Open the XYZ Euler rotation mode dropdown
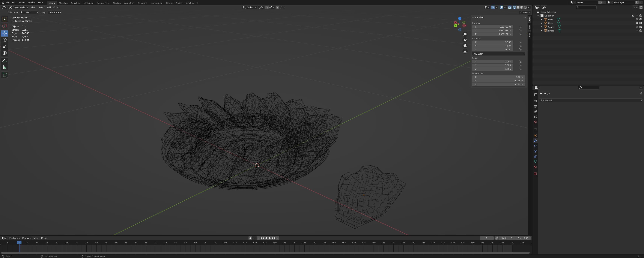This screenshot has height=258, width=644. (x=499, y=54)
